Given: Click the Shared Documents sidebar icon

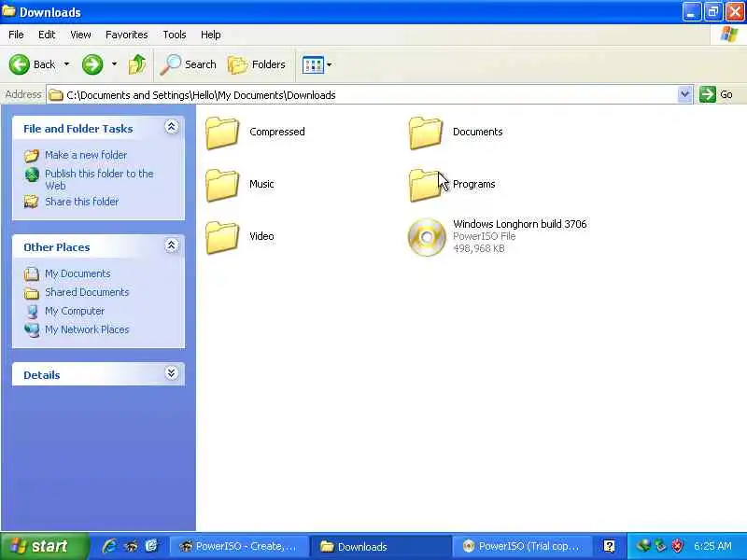Looking at the screenshot, I should click(32, 293).
